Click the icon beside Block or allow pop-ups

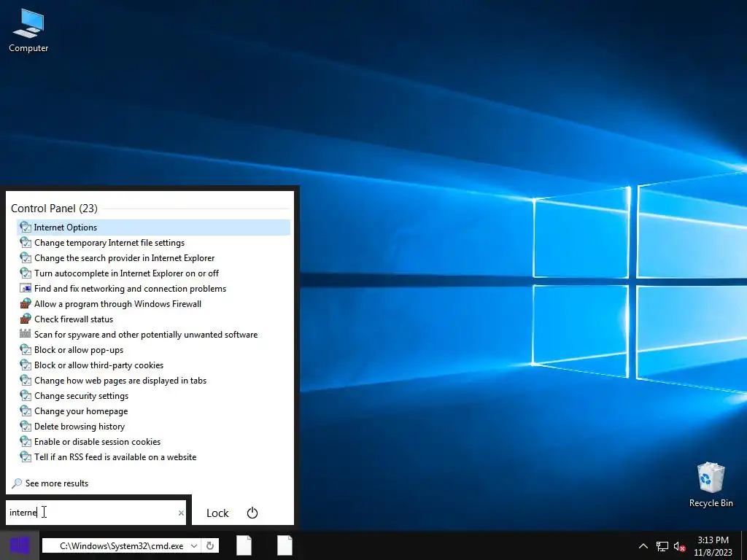click(x=26, y=349)
